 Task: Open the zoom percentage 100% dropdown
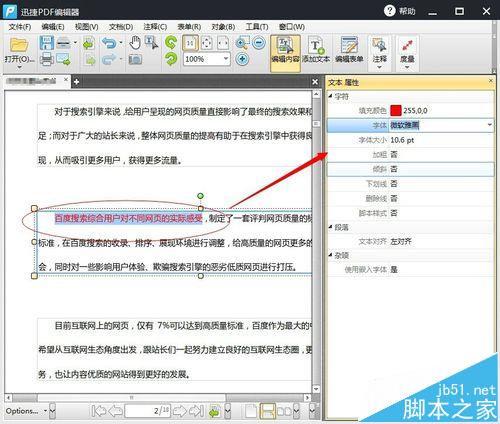[226, 59]
